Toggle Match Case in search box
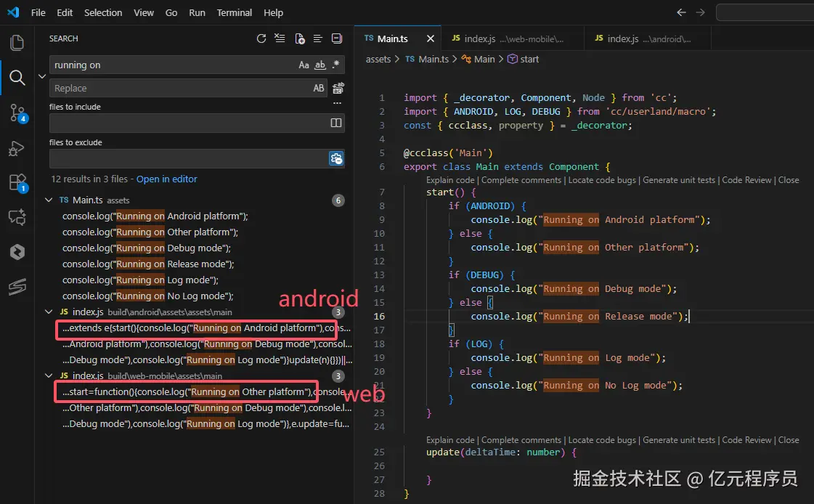Image resolution: width=814 pixels, height=504 pixels. 304,65
